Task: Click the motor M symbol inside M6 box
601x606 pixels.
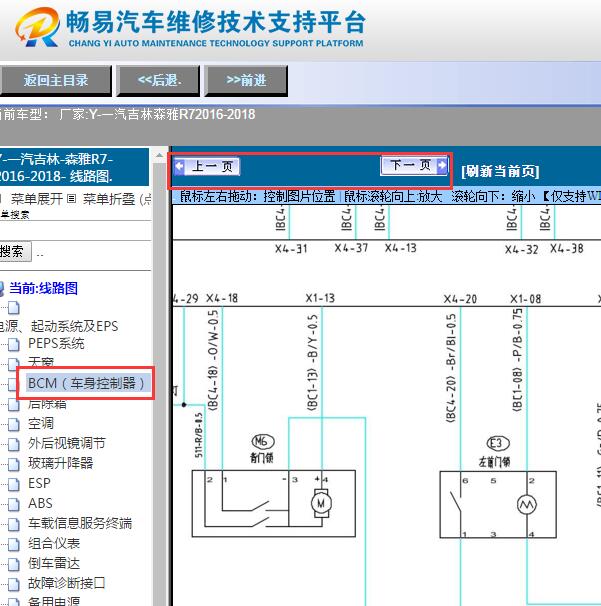Action: [x=321, y=503]
